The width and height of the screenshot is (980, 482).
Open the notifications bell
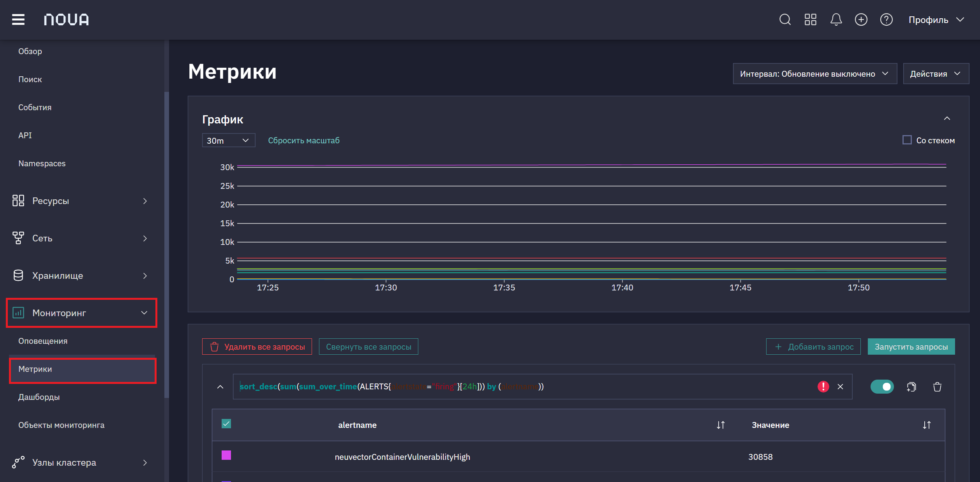836,19
